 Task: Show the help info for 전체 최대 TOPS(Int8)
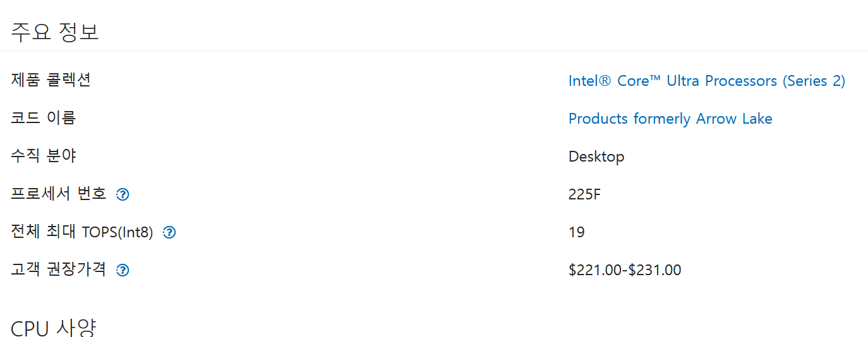click(170, 232)
